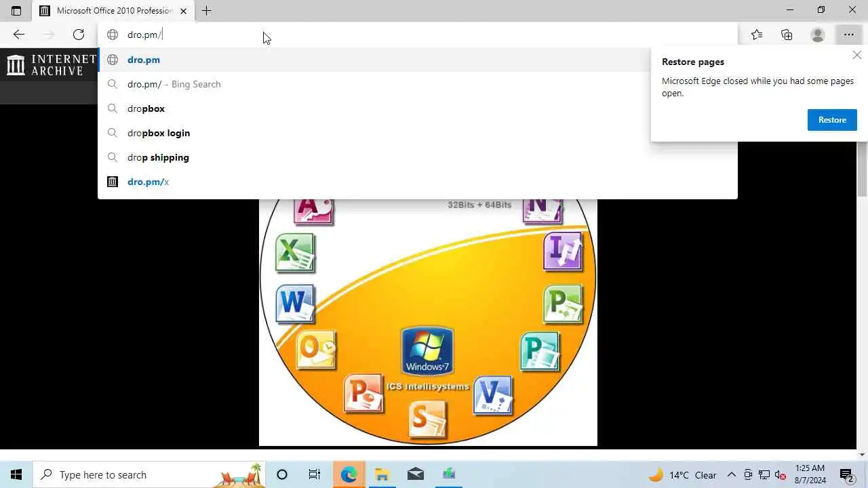Click the Excel icon in the image
The height and width of the screenshot is (488, 868).
click(295, 253)
